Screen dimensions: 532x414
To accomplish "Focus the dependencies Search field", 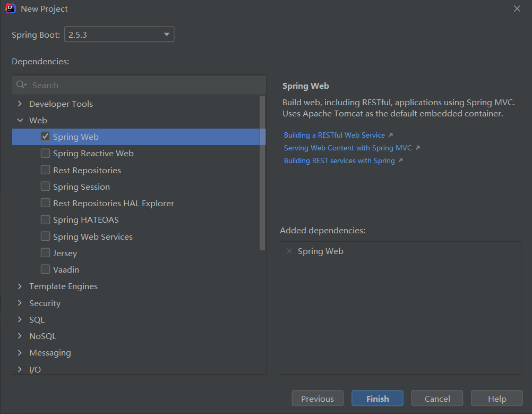I will [139, 85].
